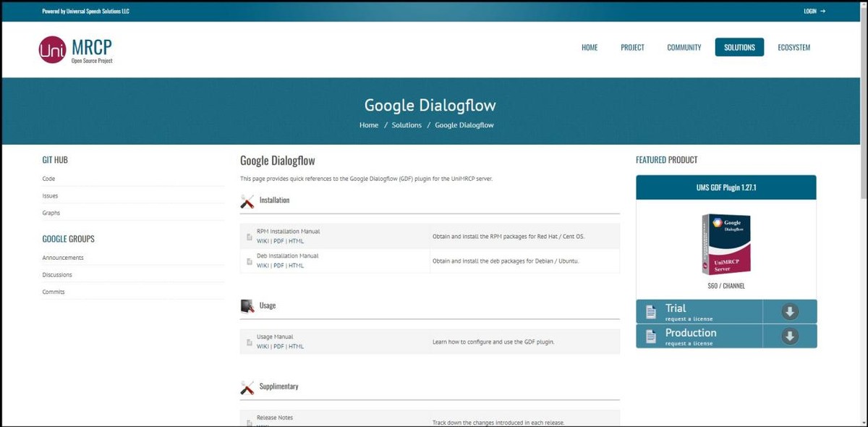This screenshot has height=427, width=868.
Task: Click the Usage section icon
Action: click(x=247, y=306)
